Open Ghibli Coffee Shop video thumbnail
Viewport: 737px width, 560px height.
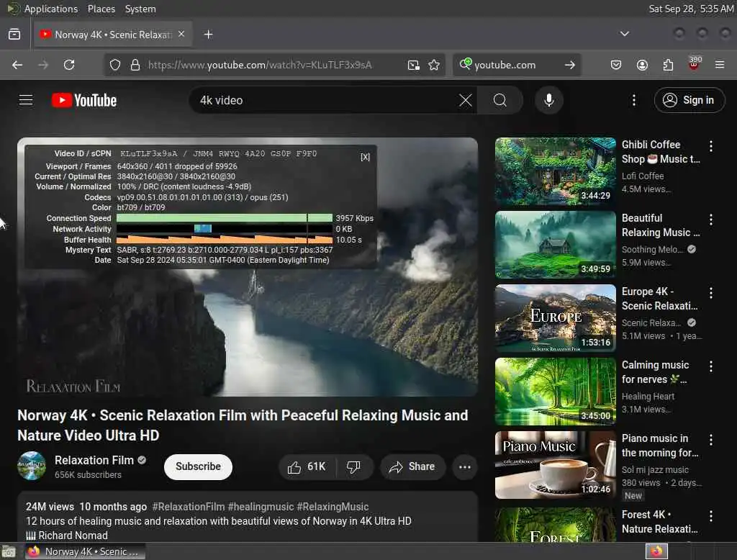pos(555,171)
